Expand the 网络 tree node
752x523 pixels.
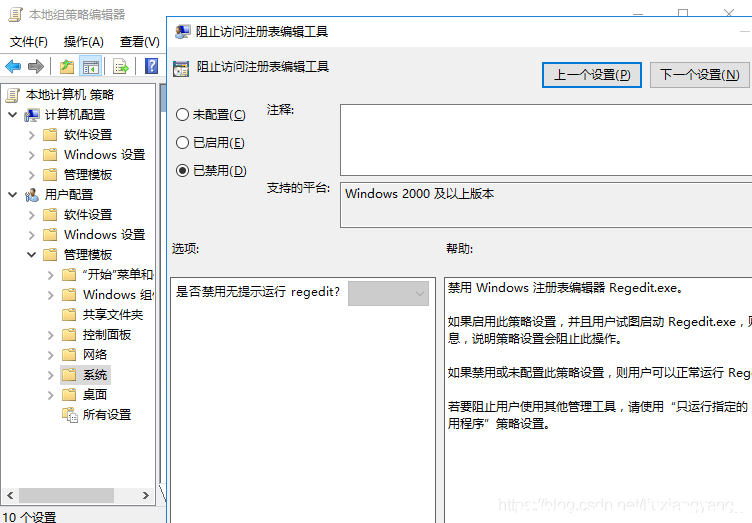coord(51,355)
